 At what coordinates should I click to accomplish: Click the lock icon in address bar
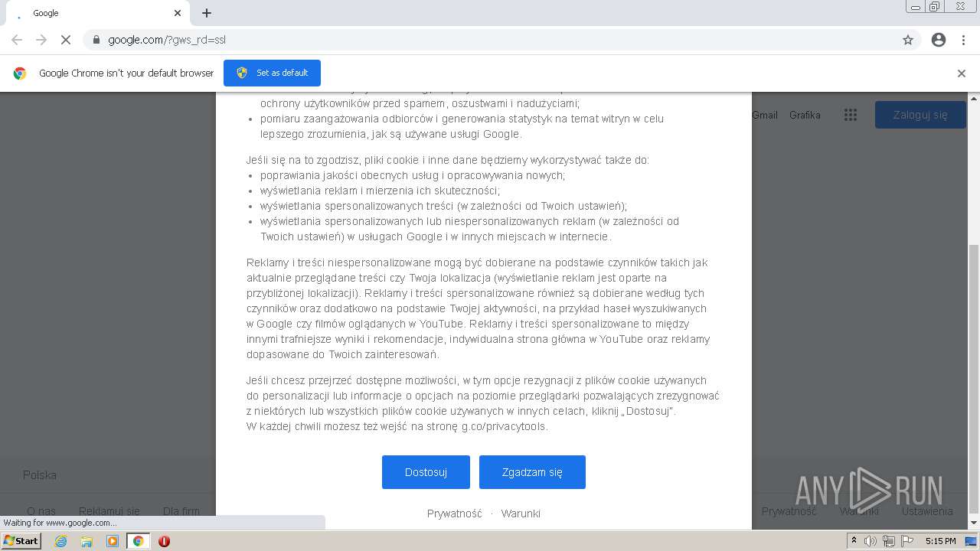coord(96,40)
